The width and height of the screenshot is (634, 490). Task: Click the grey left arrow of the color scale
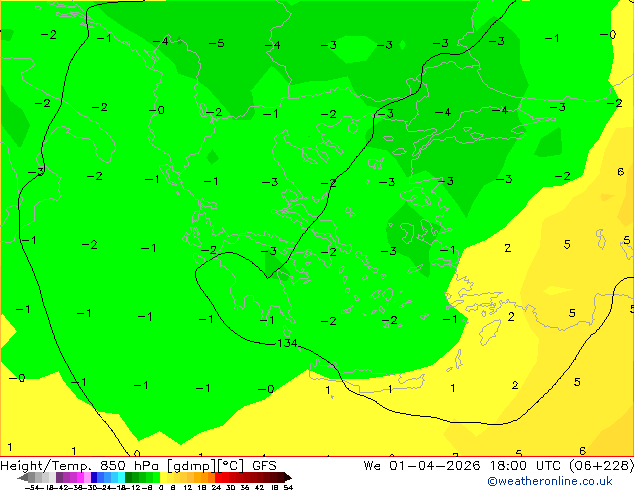point(23,478)
